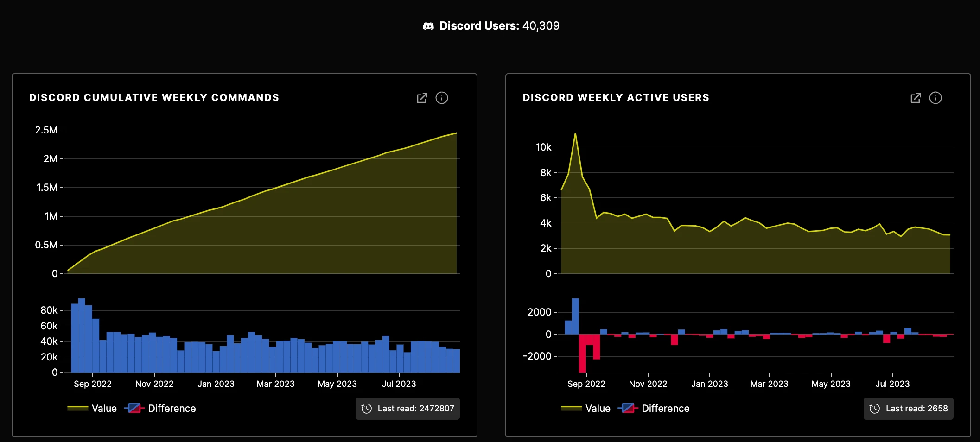This screenshot has width=980, height=442.
Task: Click the largest red bar in active users differences
Action: point(582,353)
